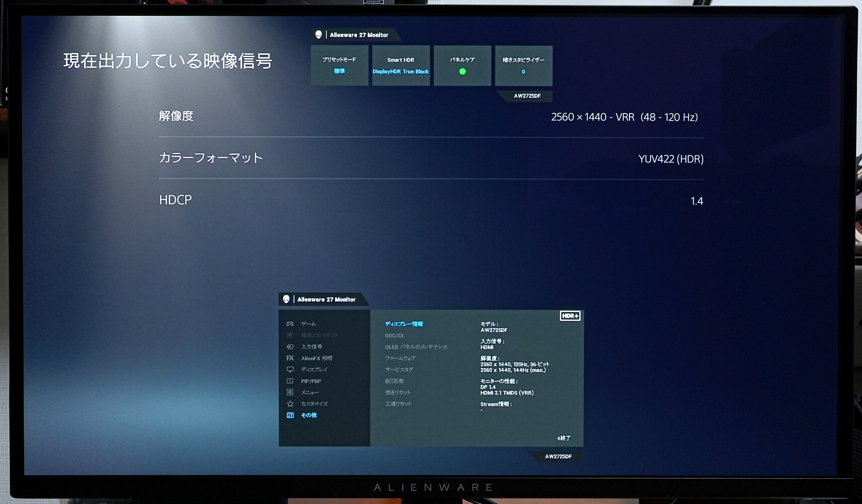The image size is (862, 504).
Task: Click the HDR+ badge in the menu
Action: (570, 316)
